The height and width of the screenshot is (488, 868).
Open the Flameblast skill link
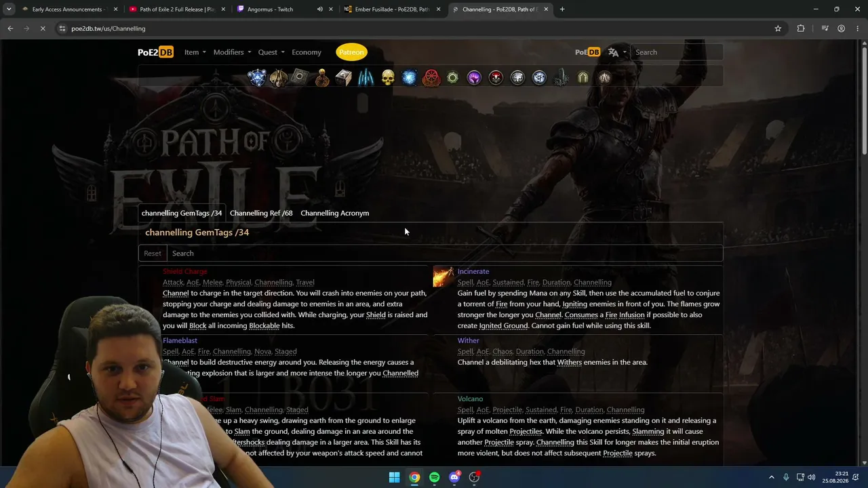click(180, 340)
